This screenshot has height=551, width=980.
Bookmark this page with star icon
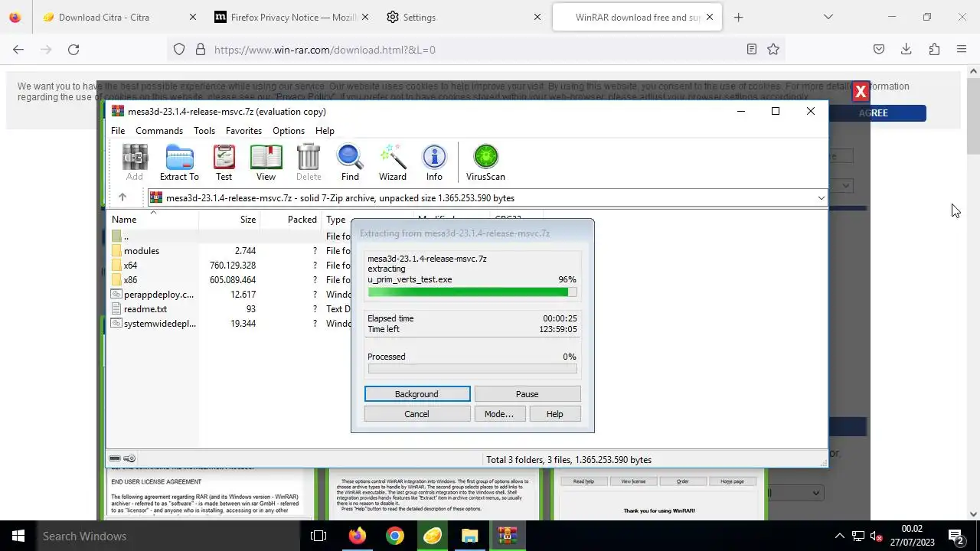tap(773, 50)
